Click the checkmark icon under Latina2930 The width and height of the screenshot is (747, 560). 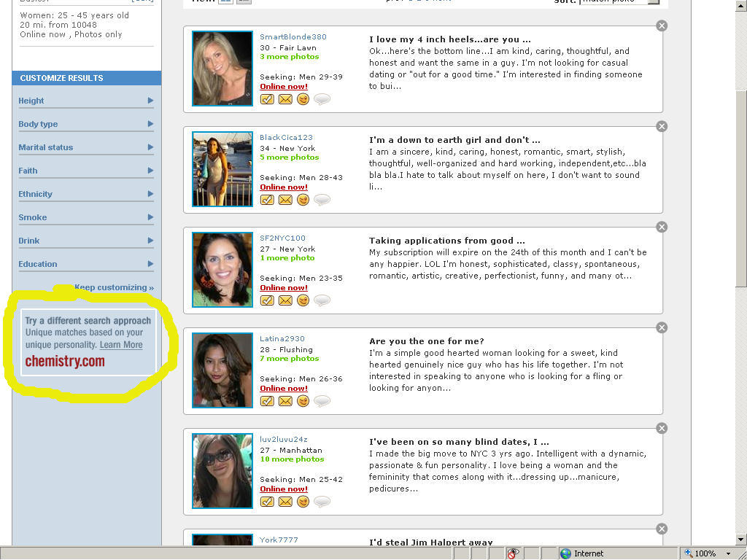pos(267,401)
